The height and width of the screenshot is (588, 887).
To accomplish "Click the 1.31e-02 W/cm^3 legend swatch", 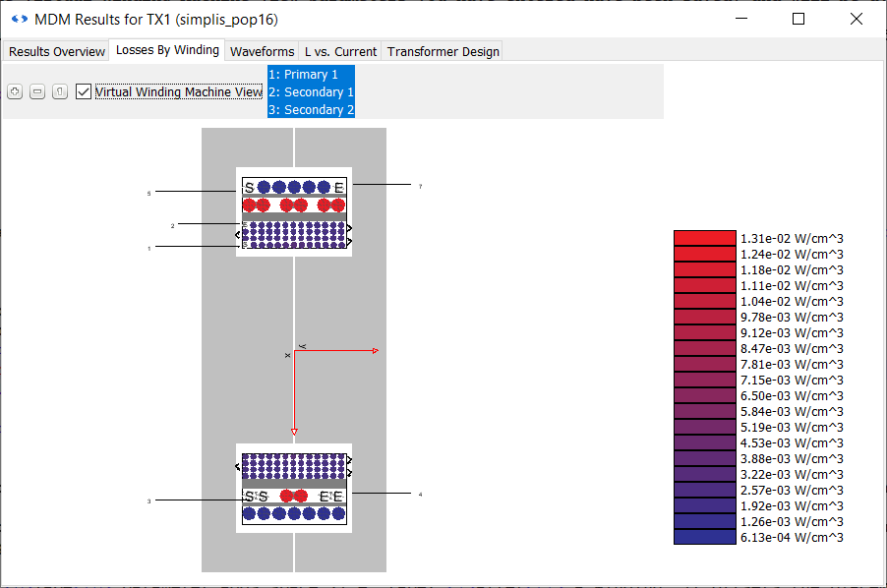I will [x=704, y=238].
